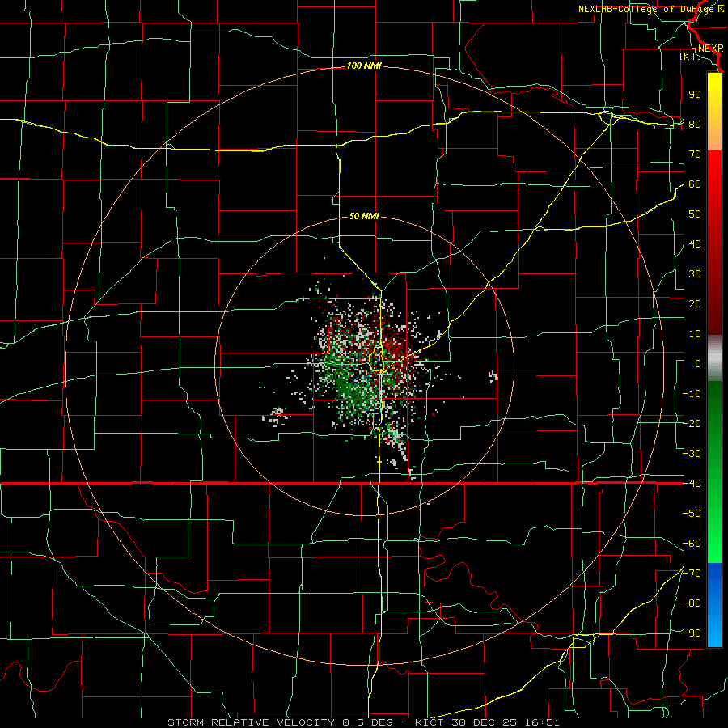This screenshot has height=728, width=728.
Task: Click the 40 value on velocity scale
Action: pyautogui.click(x=695, y=244)
